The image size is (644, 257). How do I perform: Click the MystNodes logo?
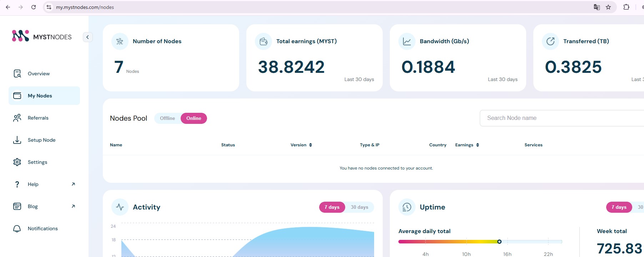(x=41, y=36)
